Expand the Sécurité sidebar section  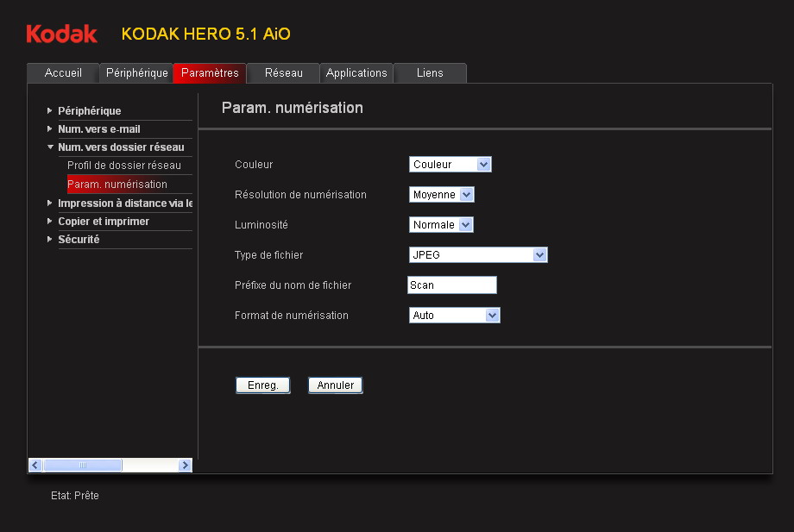78,240
